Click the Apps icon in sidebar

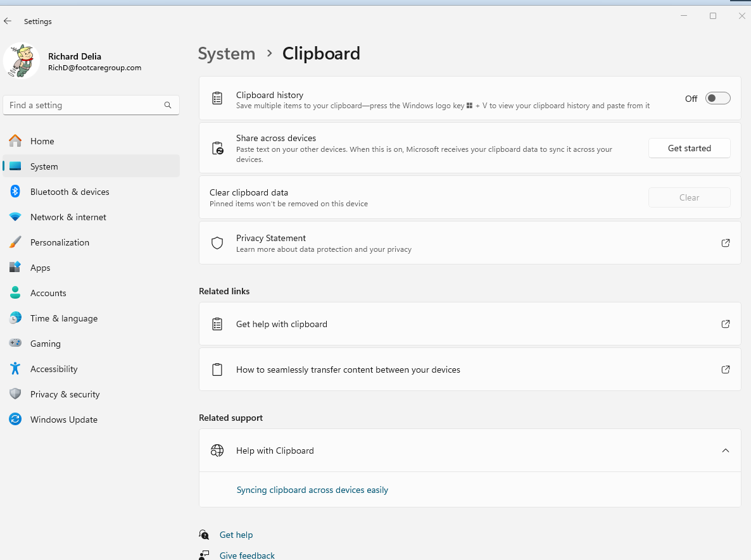15,267
